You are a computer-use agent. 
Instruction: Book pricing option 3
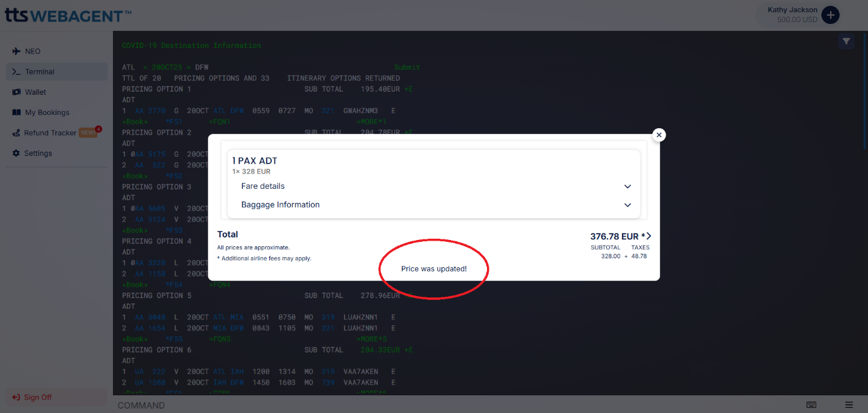[134, 230]
